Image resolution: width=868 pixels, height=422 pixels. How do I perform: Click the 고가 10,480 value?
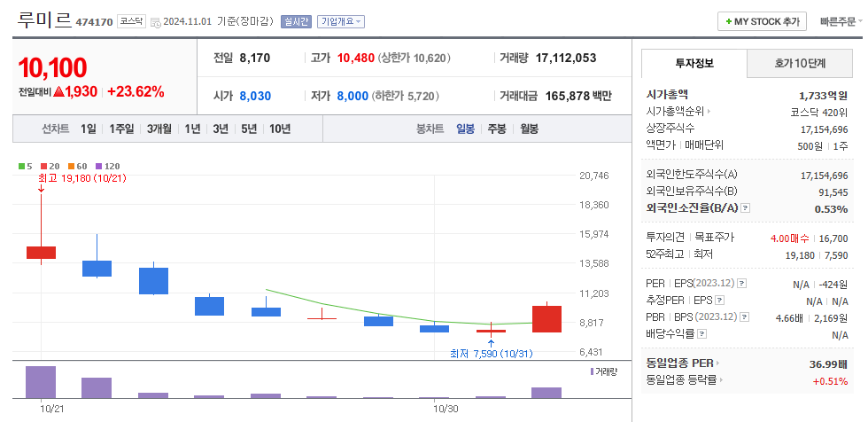click(356, 58)
